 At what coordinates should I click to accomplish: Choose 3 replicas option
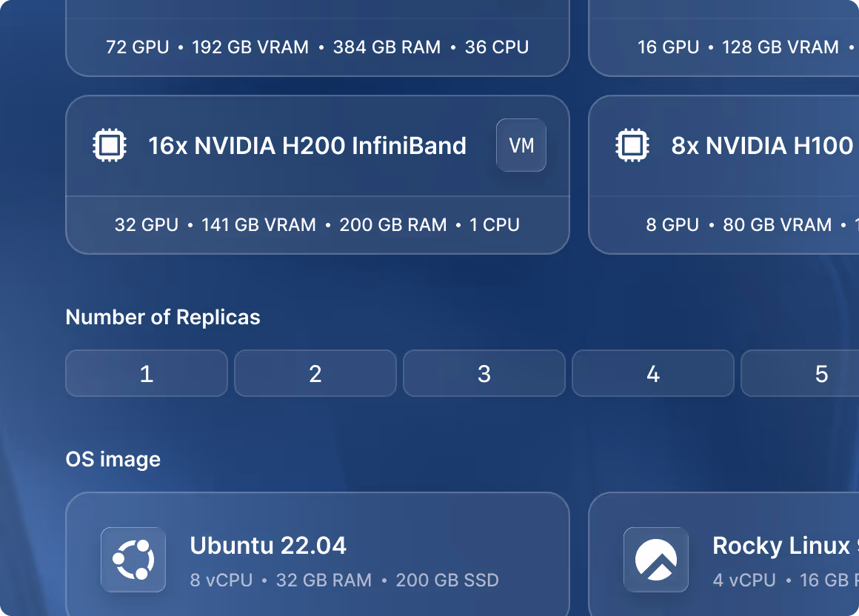[x=484, y=373]
